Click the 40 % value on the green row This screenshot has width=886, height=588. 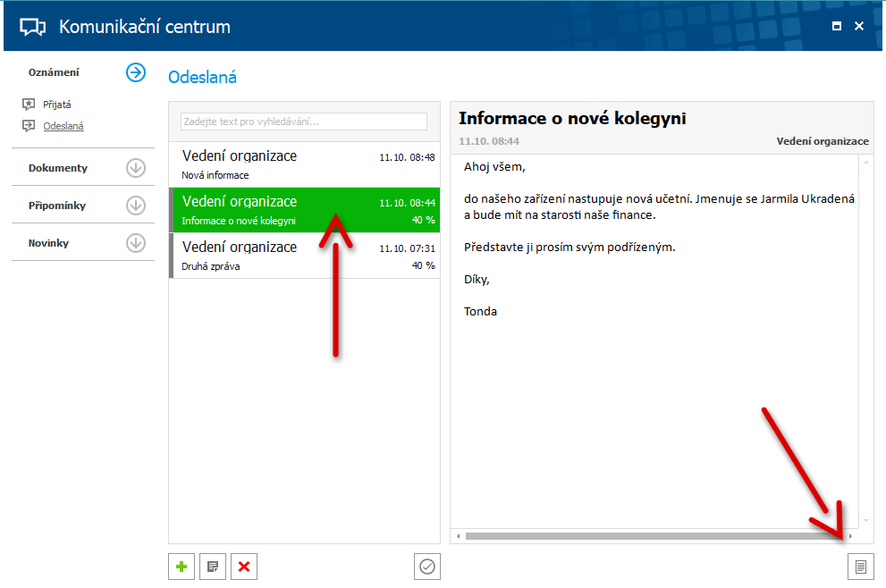(424, 220)
